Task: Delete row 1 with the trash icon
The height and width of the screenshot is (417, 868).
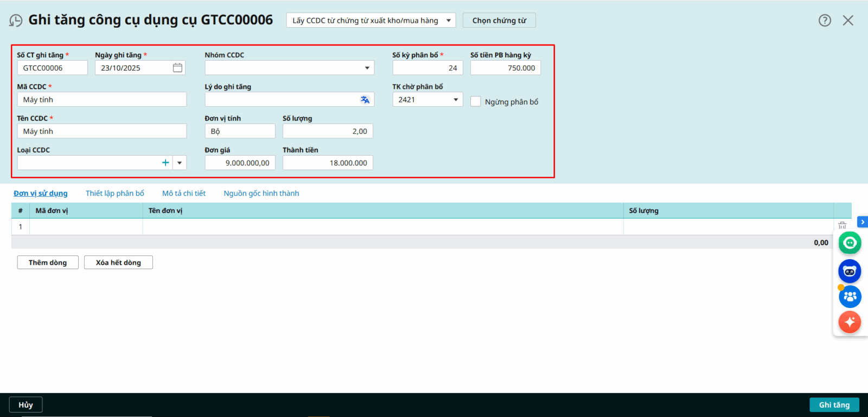Action: (x=842, y=226)
